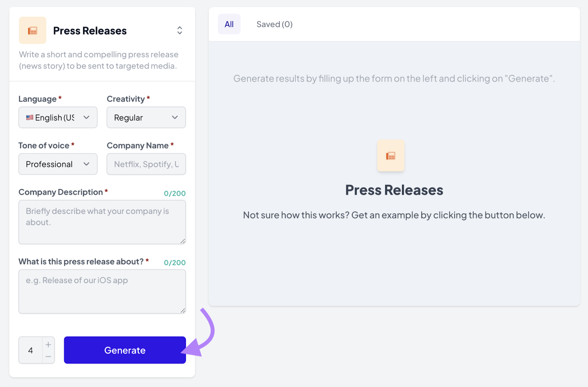The height and width of the screenshot is (387, 588).
Task: Open the Tone of voice dropdown showing Professional
Action: tap(58, 164)
